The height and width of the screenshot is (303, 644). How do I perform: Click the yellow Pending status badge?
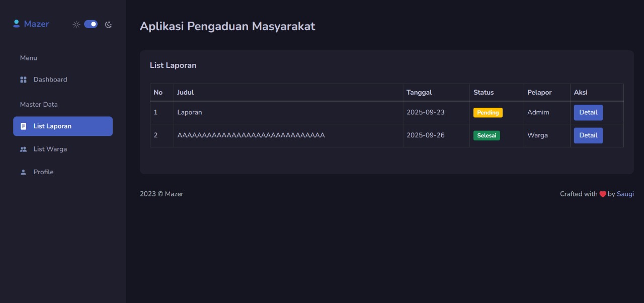488,113
